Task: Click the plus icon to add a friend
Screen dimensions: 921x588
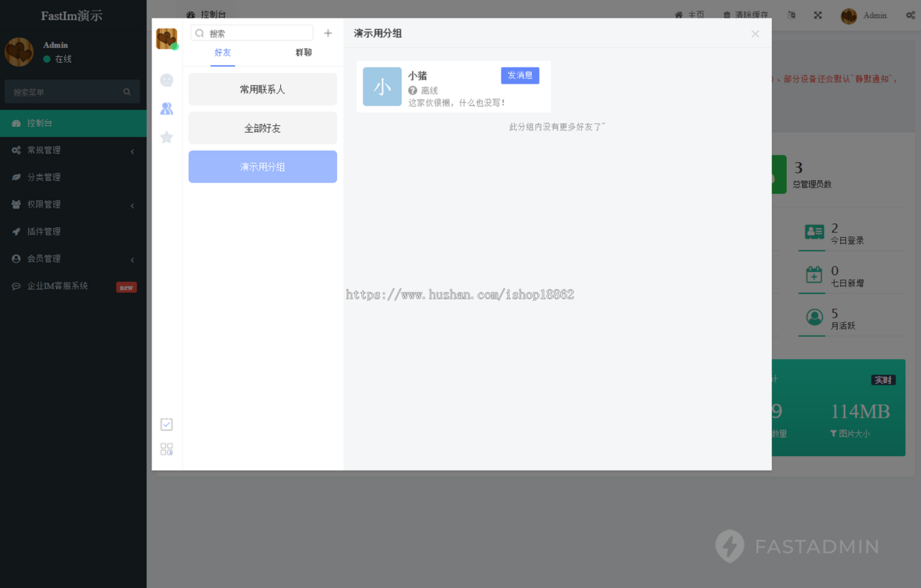Action: [x=328, y=33]
